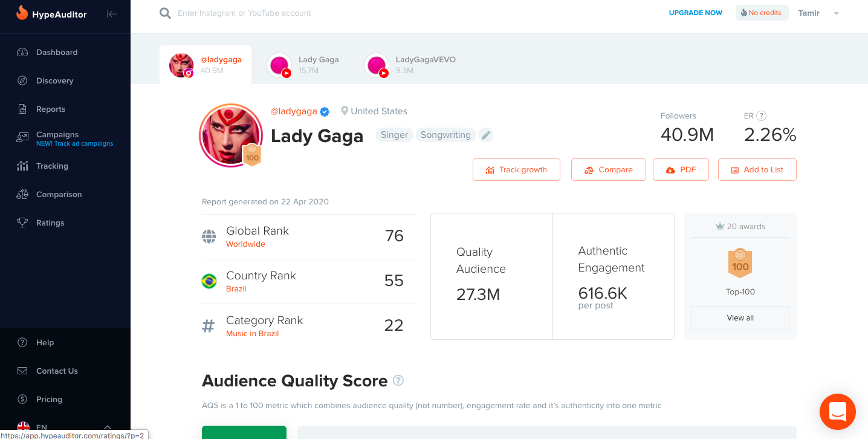Click View all under Top-100 awards
The height and width of the screenshot is (439, 868).
(x=740, y=317)
